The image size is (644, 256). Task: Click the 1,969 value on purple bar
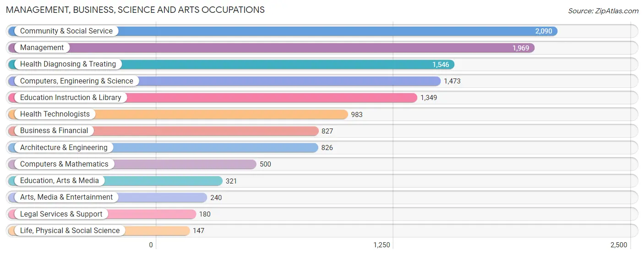[x=521, y=48]
